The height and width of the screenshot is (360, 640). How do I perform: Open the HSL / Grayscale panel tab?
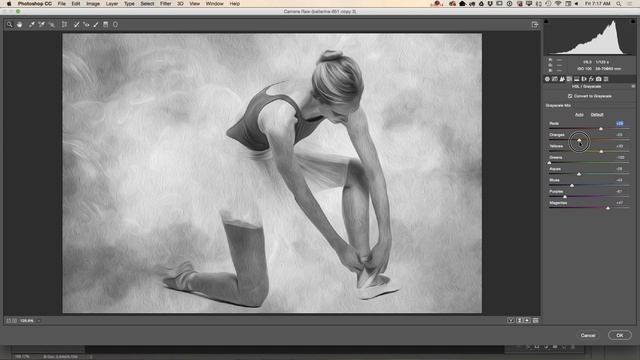click(569, 79)
